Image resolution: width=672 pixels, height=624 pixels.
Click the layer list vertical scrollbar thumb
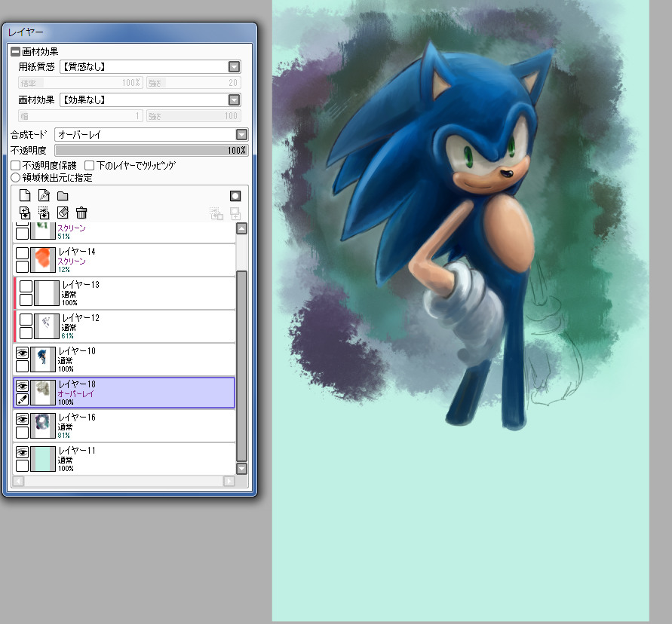point(241,366)
